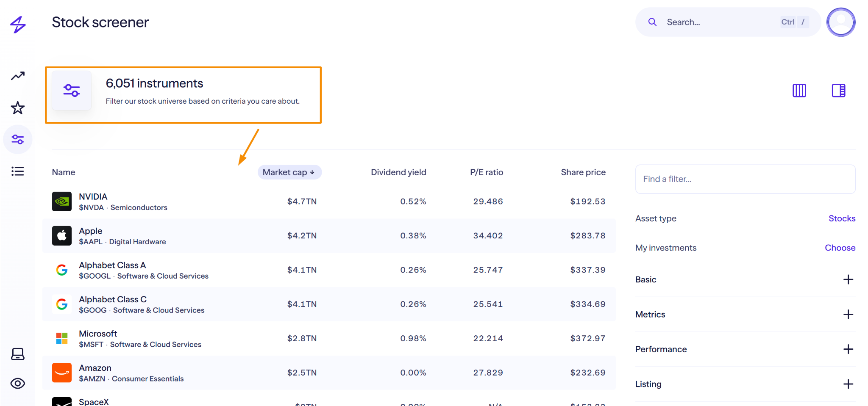Click NVIDIA P/E ratio 29.486
The height and width of the screenshot is (406, 868).
tap(488, 202)
